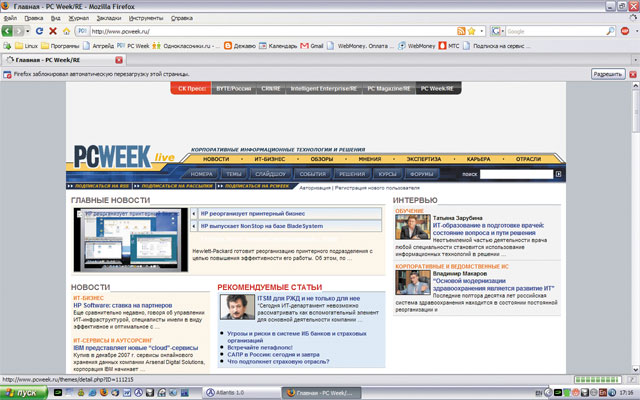Click the Forward navigation arrow
The width and height of the screenshot is (640, 400).
(18, 31)
